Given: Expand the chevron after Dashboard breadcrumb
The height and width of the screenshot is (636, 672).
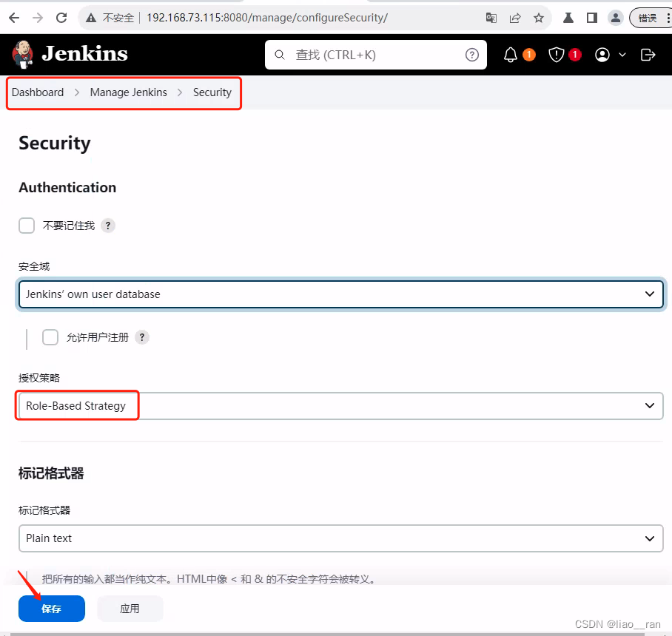Looking at the screenshot, I should [77, 92].
